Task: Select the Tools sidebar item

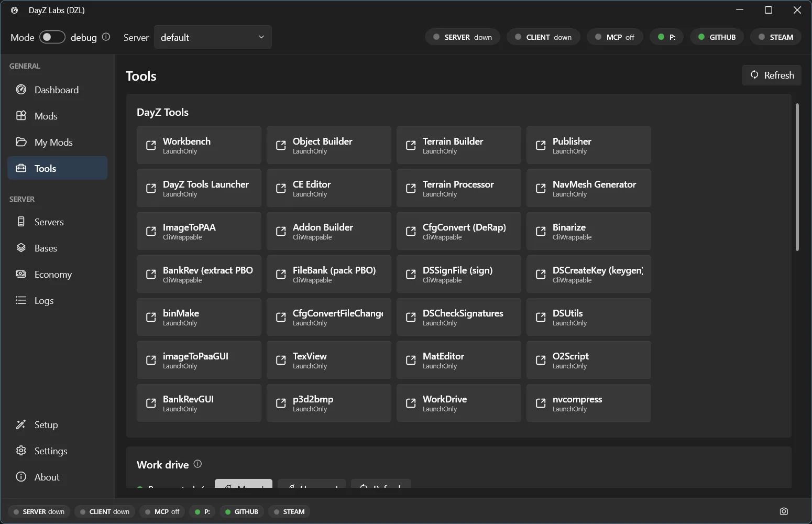Action: click(x=57, y=168)
